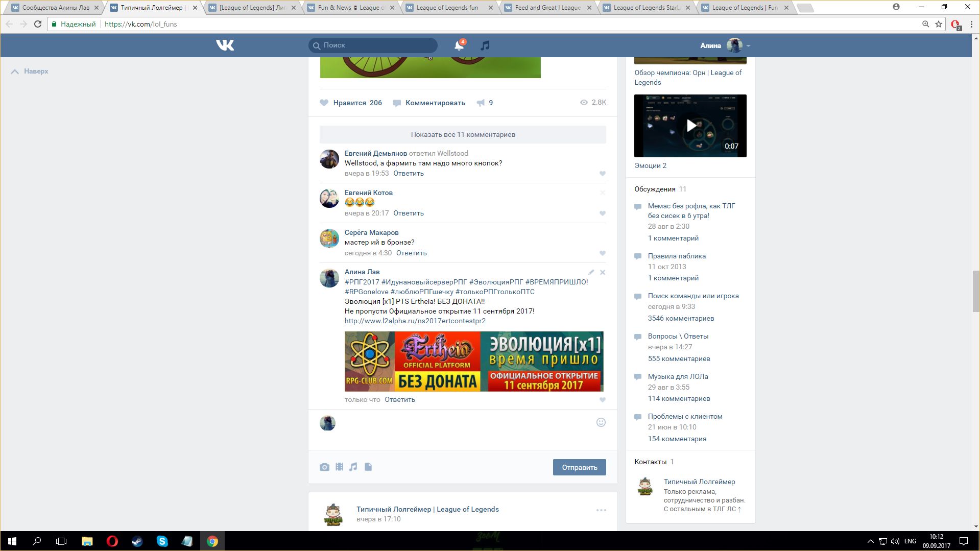Reply to Евгений Демьянов's comment

tap(409, 174)
